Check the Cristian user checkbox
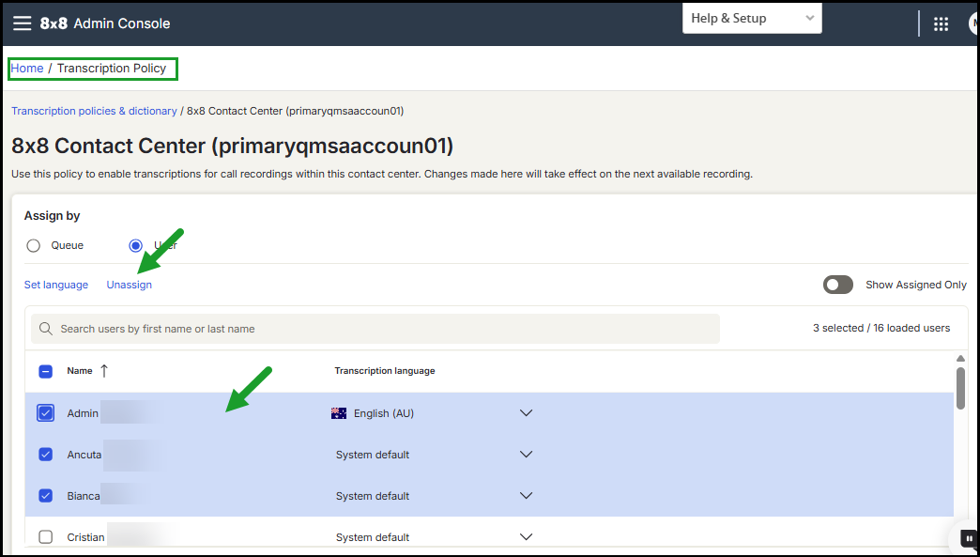The image size is (980, 557). pyautogui.click(x=46, y=537)
